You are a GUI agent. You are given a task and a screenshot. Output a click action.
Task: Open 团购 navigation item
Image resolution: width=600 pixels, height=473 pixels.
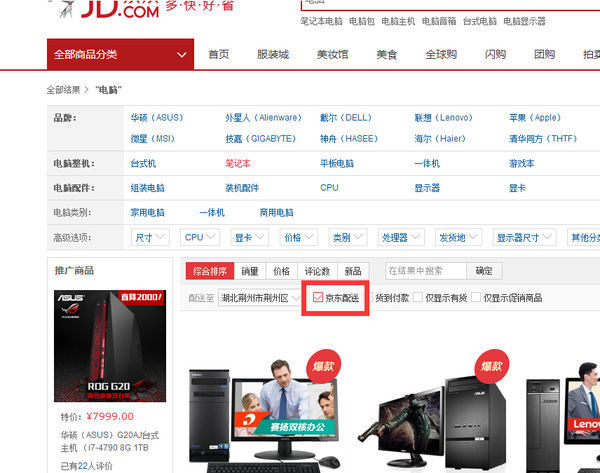click(544, 55)
